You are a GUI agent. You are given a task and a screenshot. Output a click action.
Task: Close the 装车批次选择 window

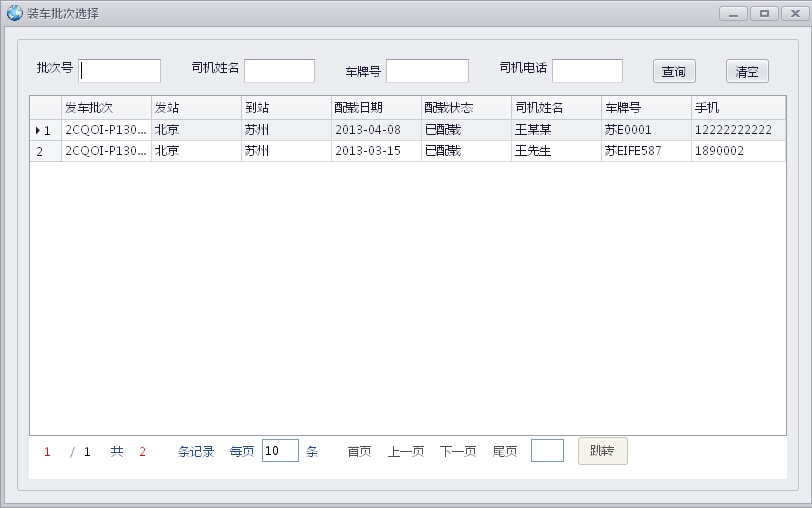point(795,13)
